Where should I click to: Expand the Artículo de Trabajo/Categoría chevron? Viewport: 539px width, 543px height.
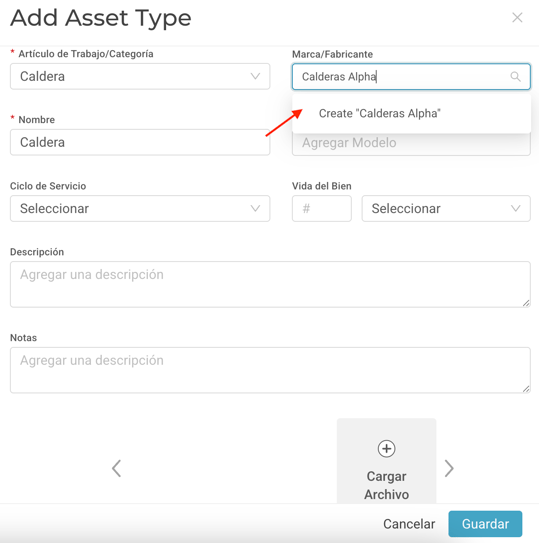[x=255, y=76]
